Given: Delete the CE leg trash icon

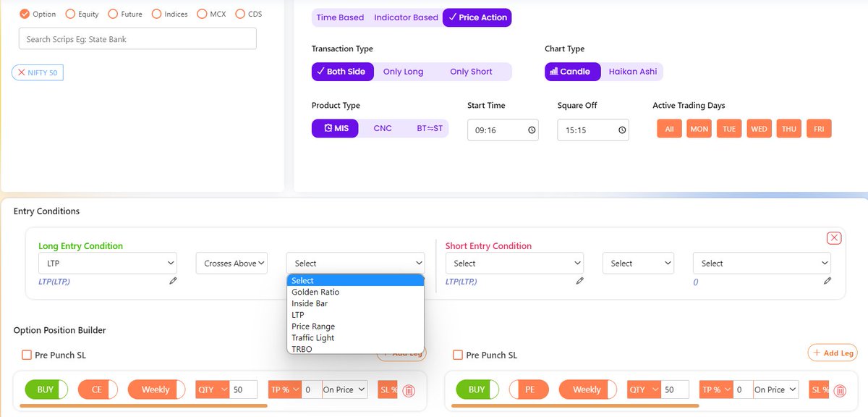Looking at the screenshot, I should [409, 391].
